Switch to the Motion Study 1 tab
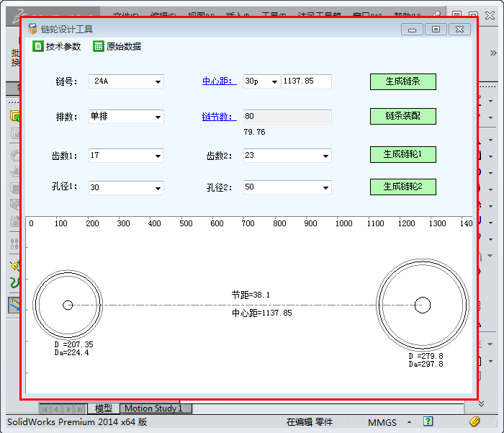 click(153, 409)
